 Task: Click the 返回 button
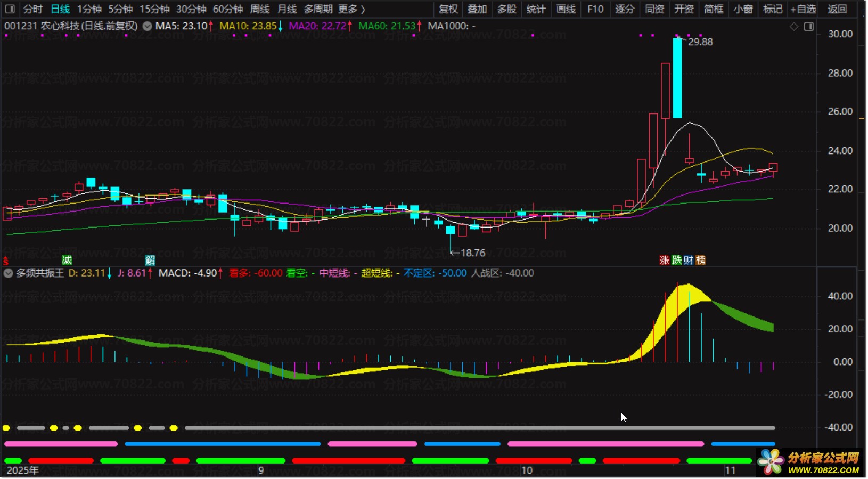tap(837, 9)
